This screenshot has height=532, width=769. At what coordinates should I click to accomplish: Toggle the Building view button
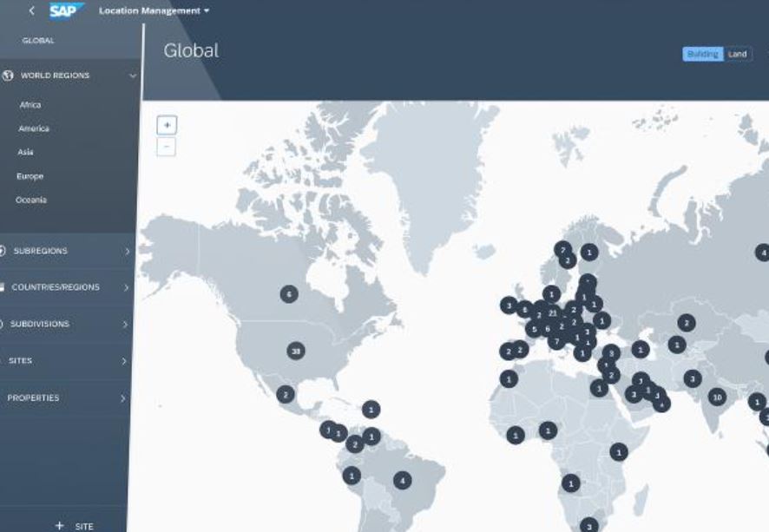pyautogui.click(x=703, y=54)
